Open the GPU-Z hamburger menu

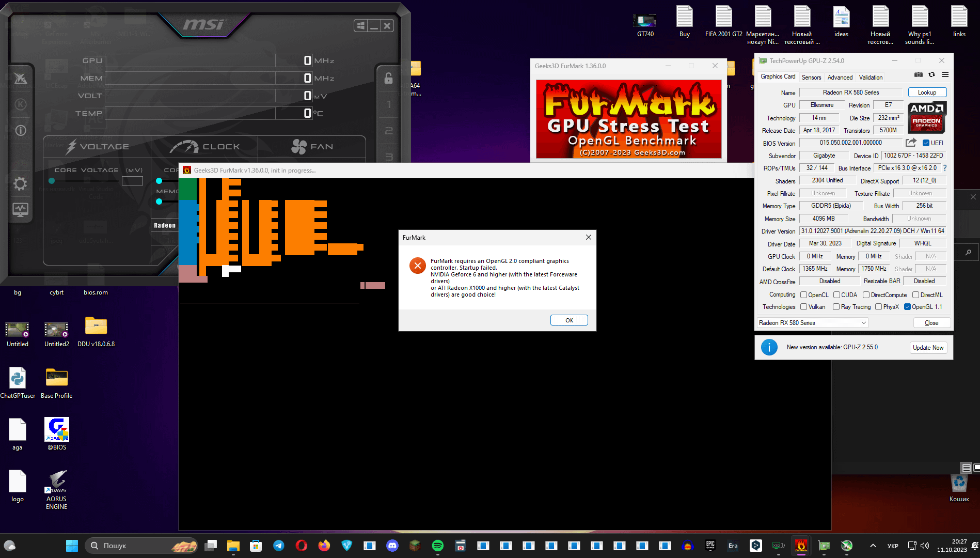(x=945, y=74)
